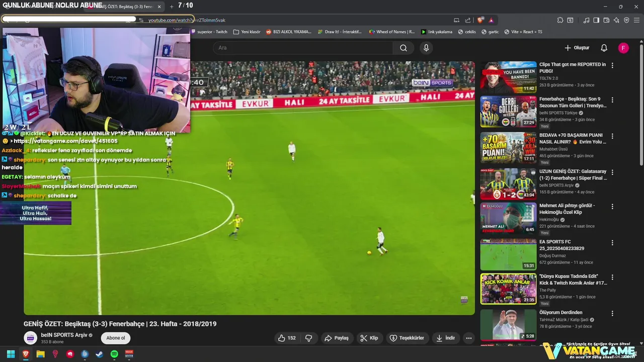Open Brave from the taskbar
The width and height of the screenshot is (644, 362).
pyautogui.click(x=26, y=354)
